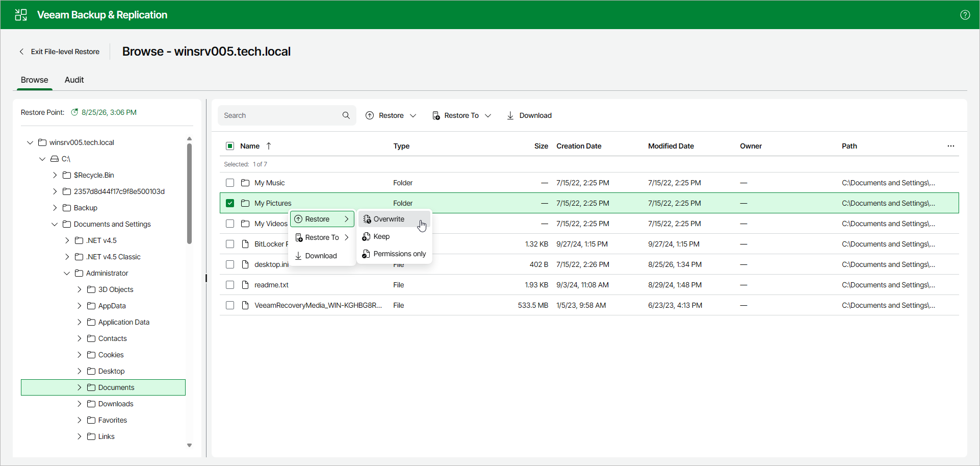This screenshot has width=980, height=466.
Task: Click the Download arrow icon in toolbar
Action: tap(510, 115)
